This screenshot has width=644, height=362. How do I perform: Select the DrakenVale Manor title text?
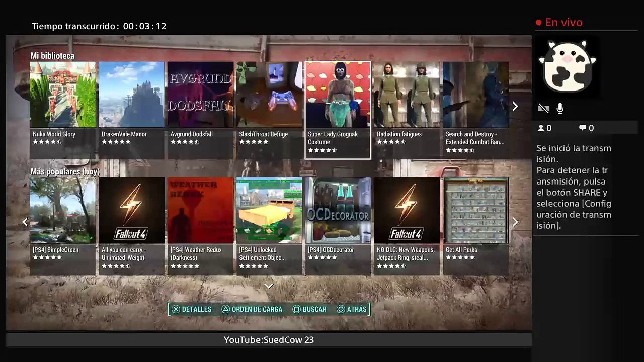[124, 134]
